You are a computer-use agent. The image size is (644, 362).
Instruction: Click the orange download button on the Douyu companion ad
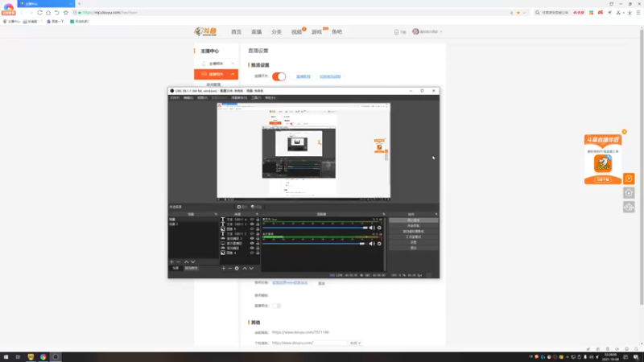coord(603,179)
